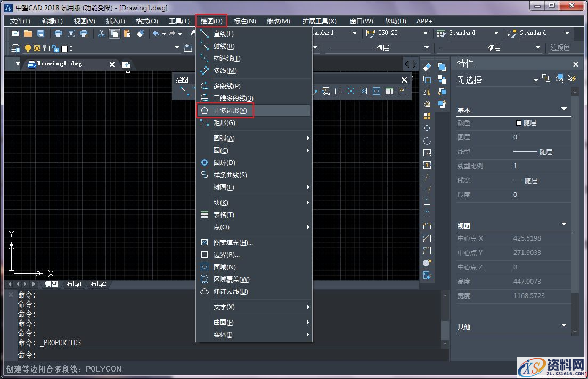This screenshot has width=588, height=379.
Task: Select the Erase tool in modify toolbar
Action: 427,67
